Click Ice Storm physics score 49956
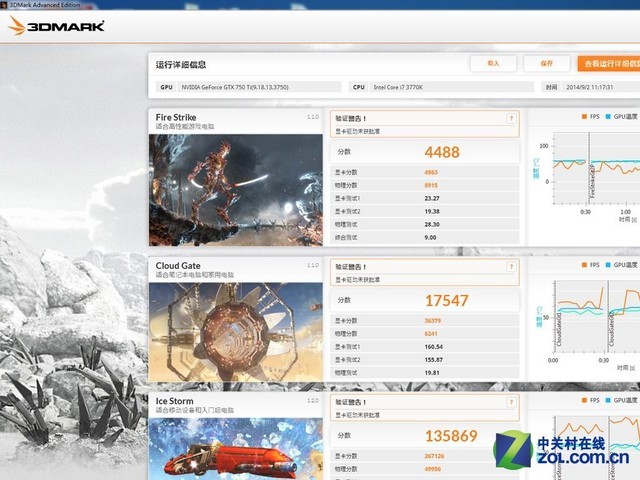 [x=433, y=469]
